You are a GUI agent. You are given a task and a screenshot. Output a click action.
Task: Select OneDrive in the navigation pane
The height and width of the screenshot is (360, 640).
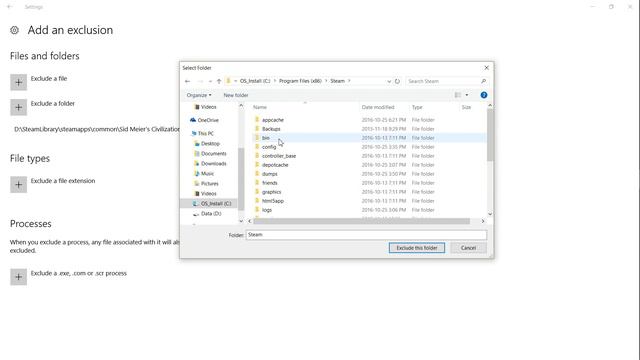pos(208,120)
